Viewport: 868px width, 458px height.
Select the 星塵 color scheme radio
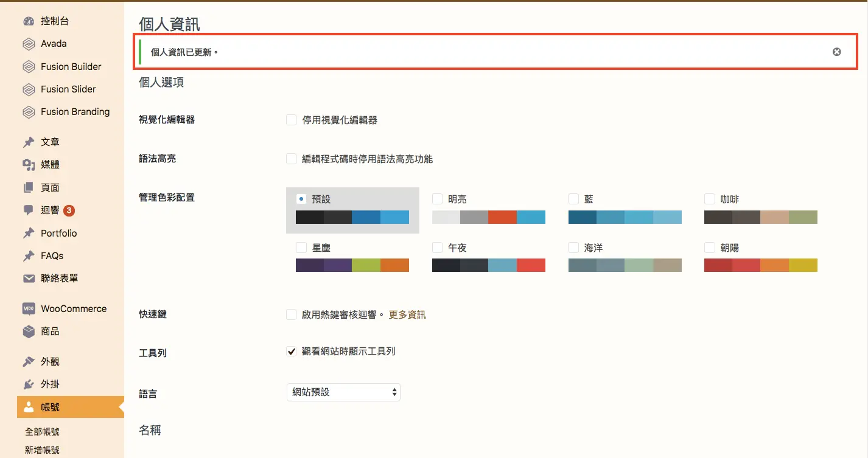pos(301,248)
